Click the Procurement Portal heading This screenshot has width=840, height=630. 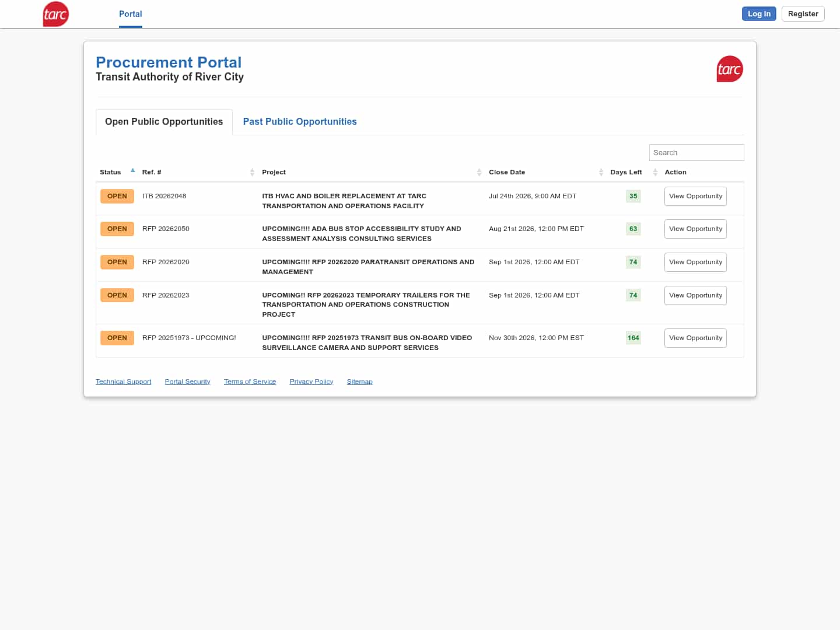click(169, 62)
